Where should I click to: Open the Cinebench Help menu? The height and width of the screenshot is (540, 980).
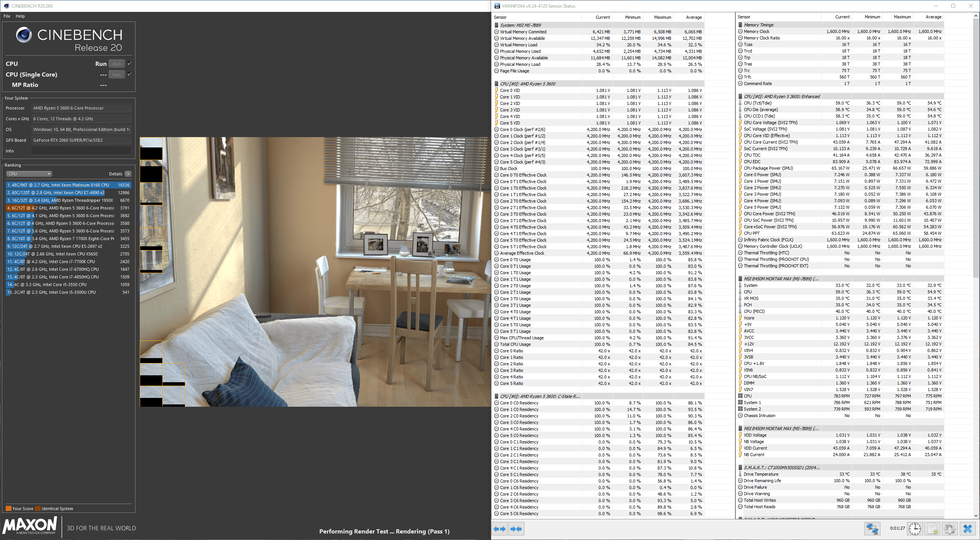tap(20, 16)
